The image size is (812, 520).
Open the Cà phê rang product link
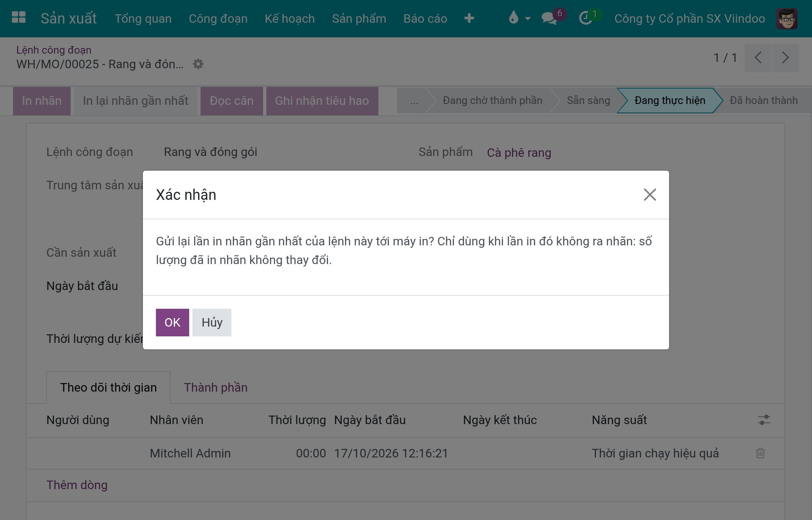click(519, 153)
